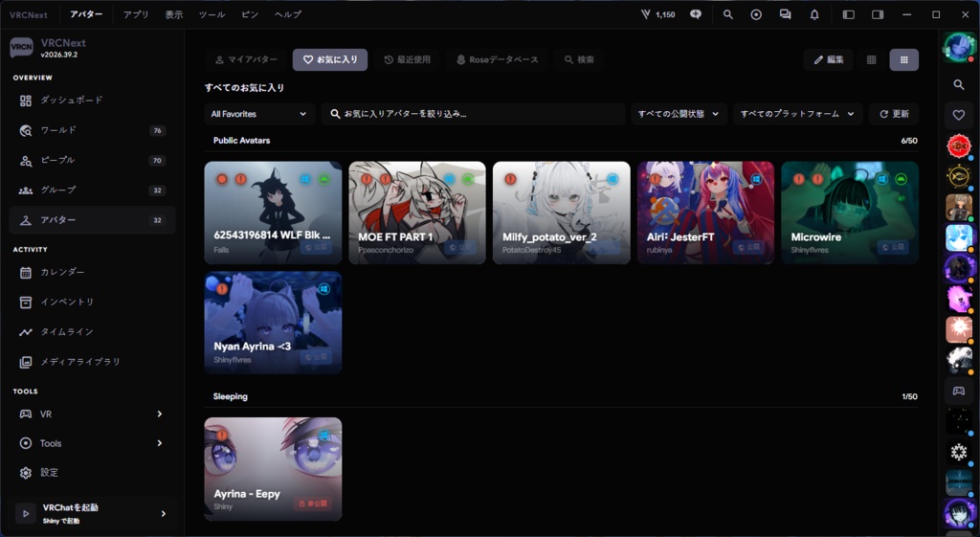Open the 62543196814 WLF Blk avatar card

[273, 213]
